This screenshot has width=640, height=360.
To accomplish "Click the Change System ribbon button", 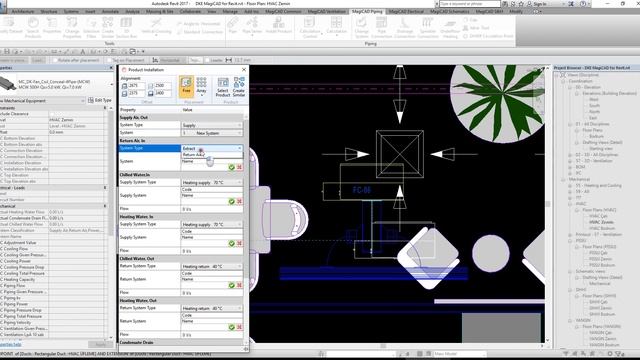I will [x=361, y=27].
